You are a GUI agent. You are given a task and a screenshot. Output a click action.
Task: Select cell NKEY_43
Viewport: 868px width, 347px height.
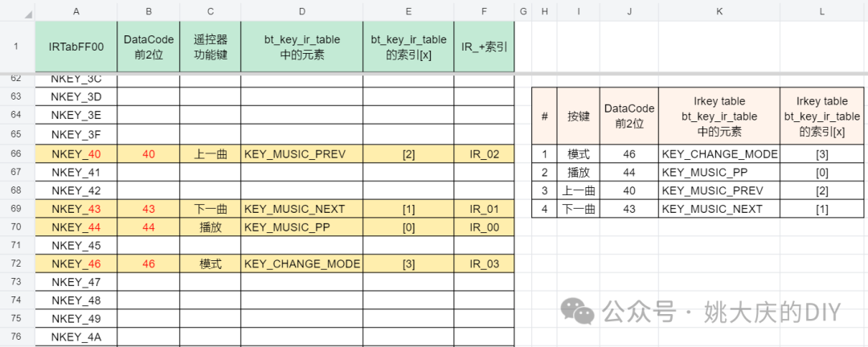[x=76, y=209]
